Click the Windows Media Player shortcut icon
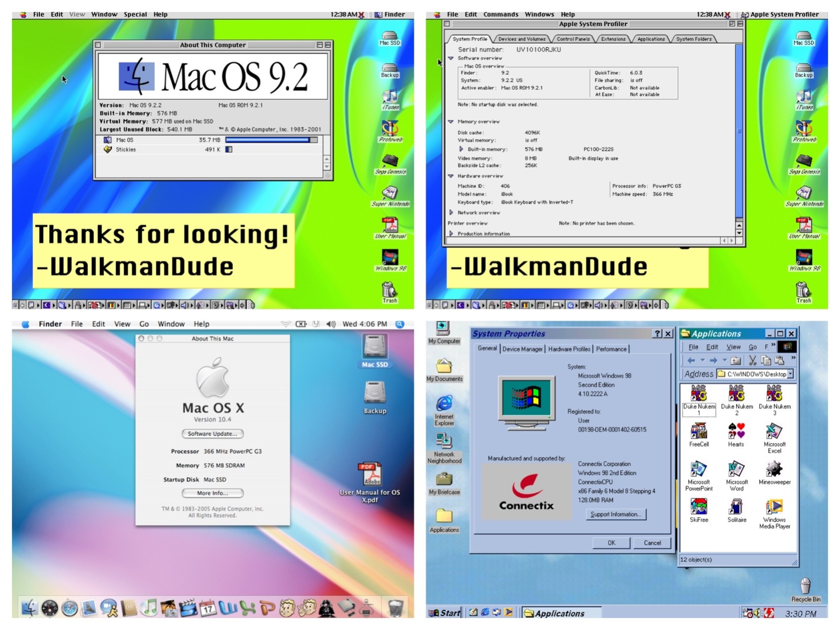Image resolution: width=840 pixels, height=630 pixels. [774, 507]
